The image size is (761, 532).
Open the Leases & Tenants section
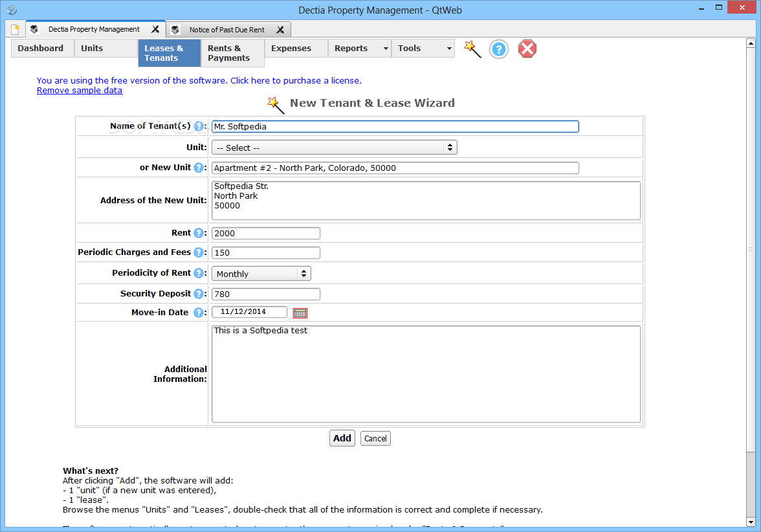click(170, 53)
